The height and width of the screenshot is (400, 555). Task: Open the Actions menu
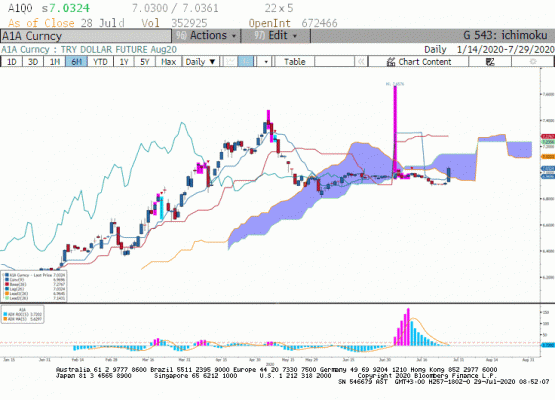click(206, 36)
